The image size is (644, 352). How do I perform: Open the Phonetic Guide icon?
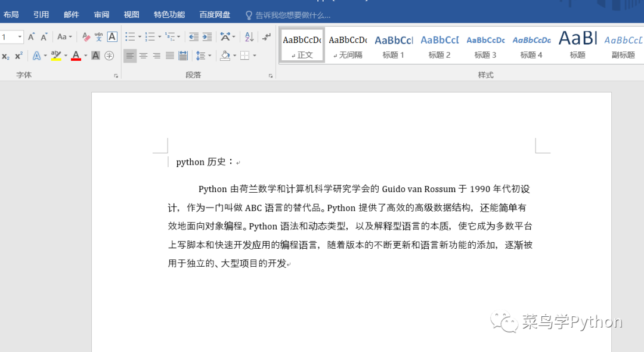click(x=98, y=37)
